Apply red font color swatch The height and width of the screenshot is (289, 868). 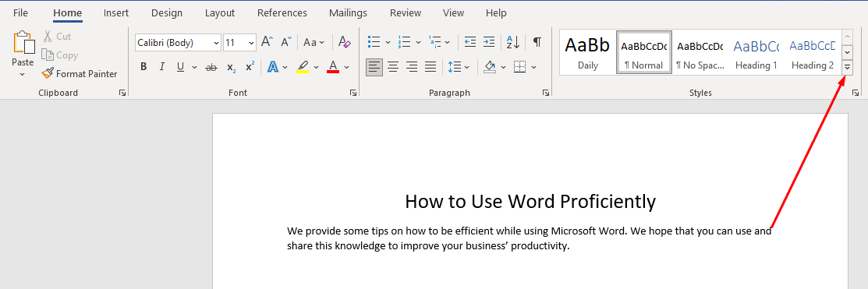[x=333, y=68]
